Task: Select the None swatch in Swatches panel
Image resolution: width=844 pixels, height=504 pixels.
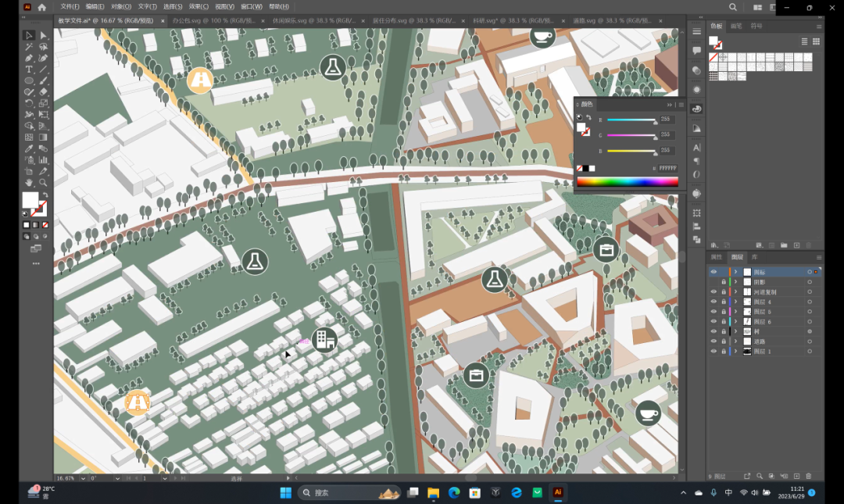Action: pyautogui.click(x=713, y=57)
